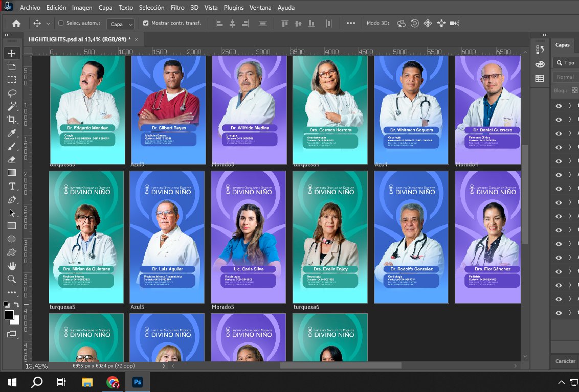Collapse the right panels double-arrow

coord(545,35)
